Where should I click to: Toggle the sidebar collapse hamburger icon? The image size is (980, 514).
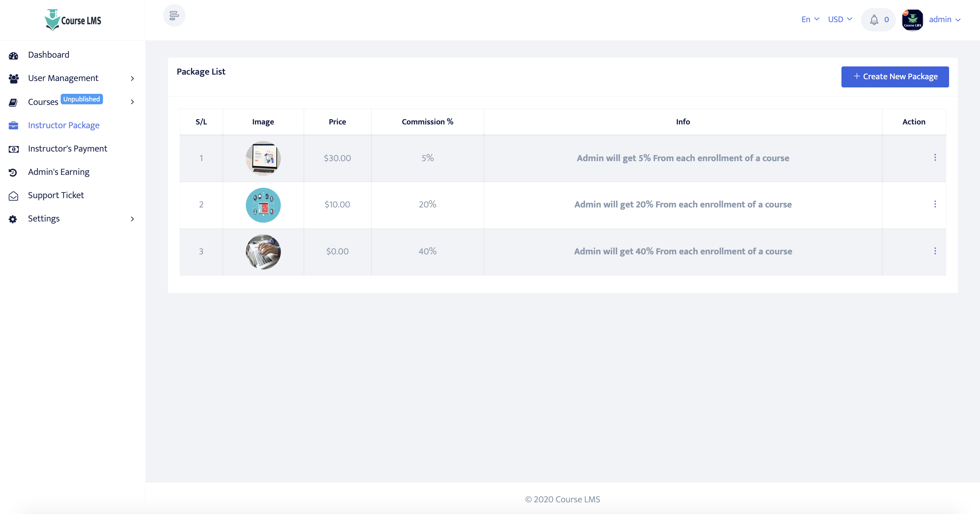click(174, 15)
